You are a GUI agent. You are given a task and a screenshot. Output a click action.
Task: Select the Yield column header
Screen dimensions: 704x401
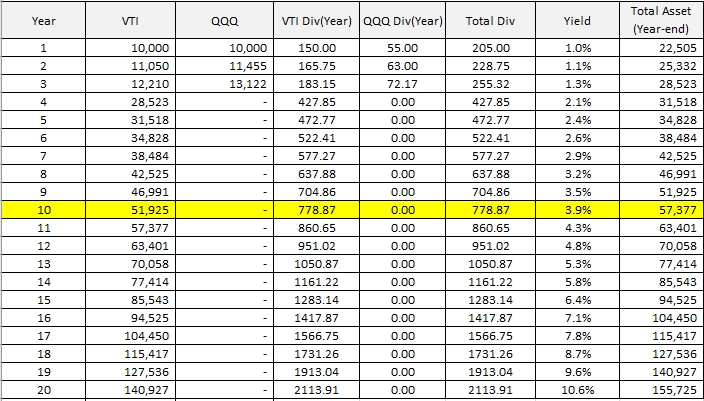point(577,20)
